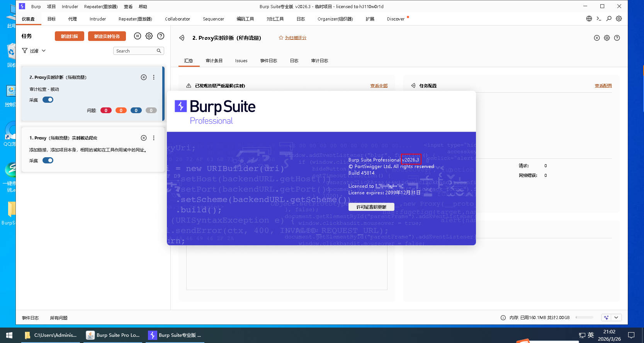Click the search magnifier icon in top toolbar

click(x=609, y=19)
